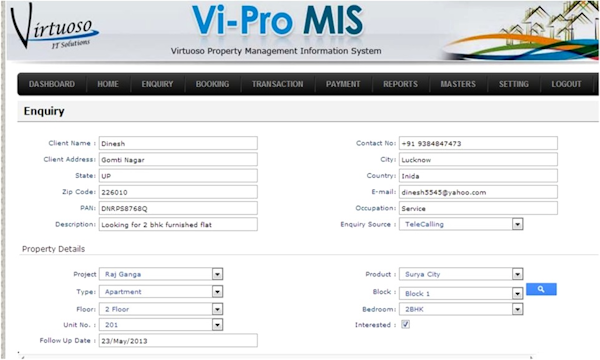This screenshot has width=600, height=360.
Task: Expand the Block dropdown showing Block 1
Action: pyautogui.click(x=461, y=293)
